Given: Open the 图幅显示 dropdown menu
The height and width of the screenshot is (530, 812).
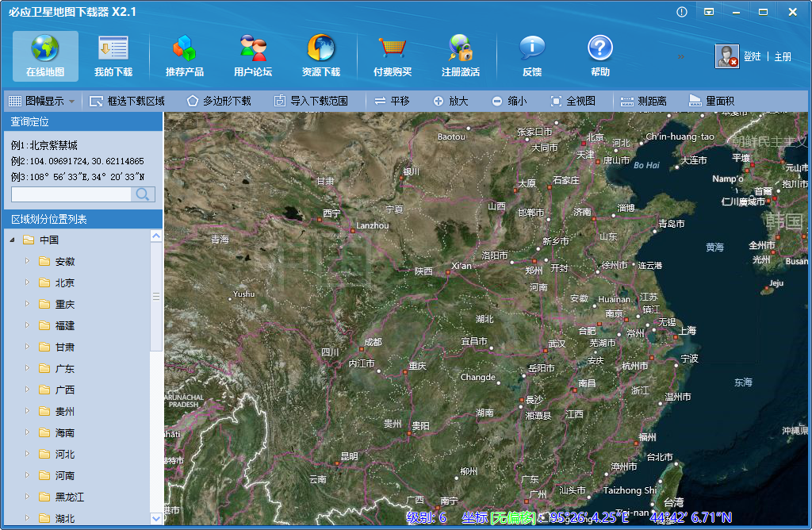Looking at the screenshot, I should pyautogui.click(x=42, y=102).
